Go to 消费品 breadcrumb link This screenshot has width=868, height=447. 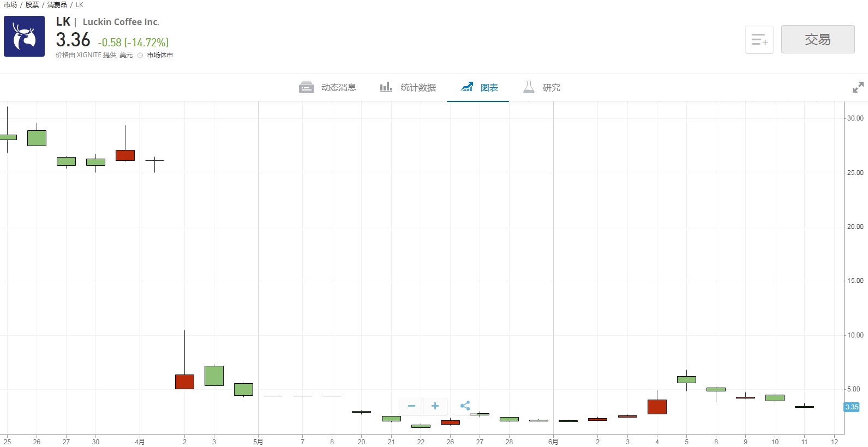[57, 5]
